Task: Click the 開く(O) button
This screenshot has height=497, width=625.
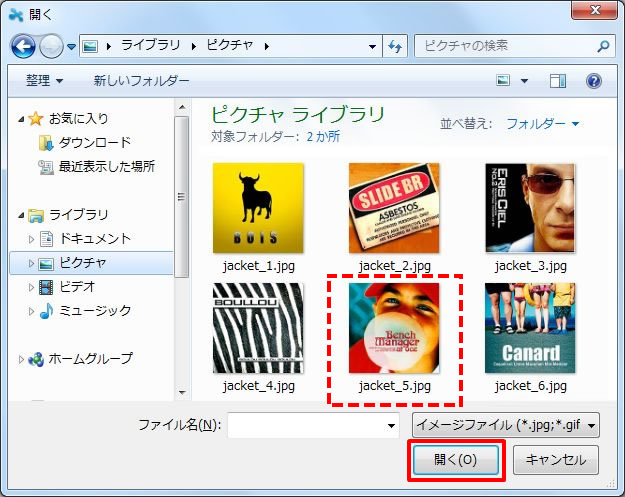Action: pos(456,460)
